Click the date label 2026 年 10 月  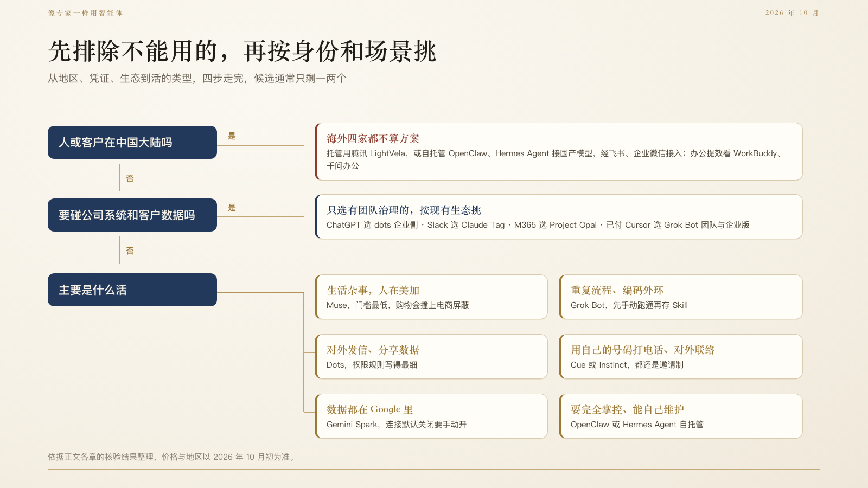(x=793, y=13)
